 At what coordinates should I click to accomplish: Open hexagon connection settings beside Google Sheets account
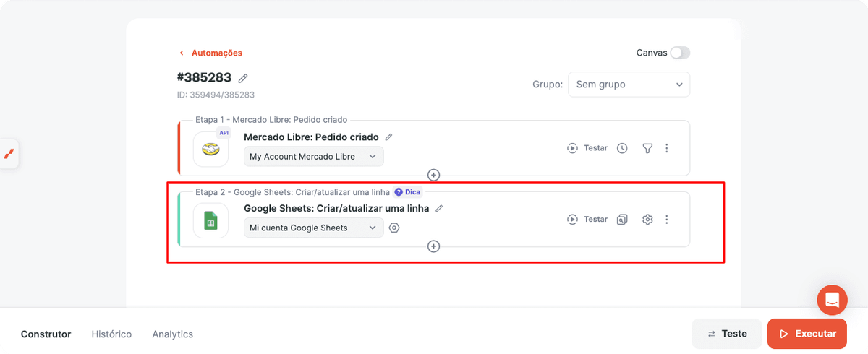pyautogui.click(x=394, y=228)
